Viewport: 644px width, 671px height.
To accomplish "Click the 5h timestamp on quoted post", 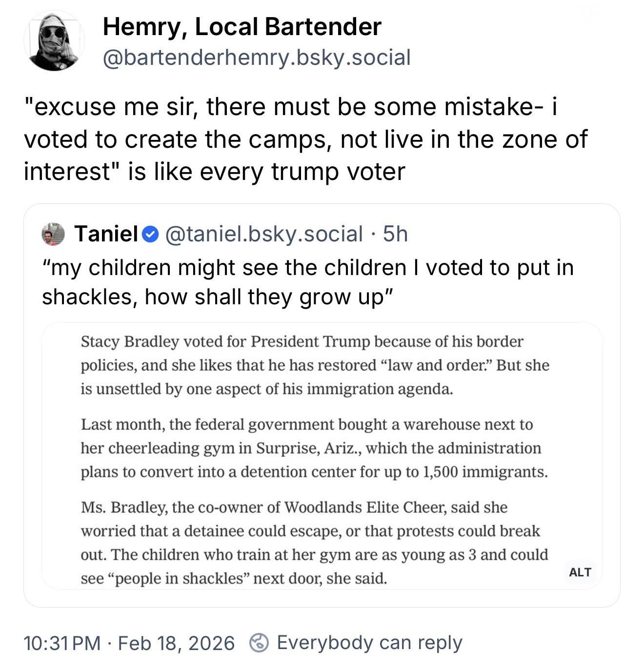I will tap(395, 234).
